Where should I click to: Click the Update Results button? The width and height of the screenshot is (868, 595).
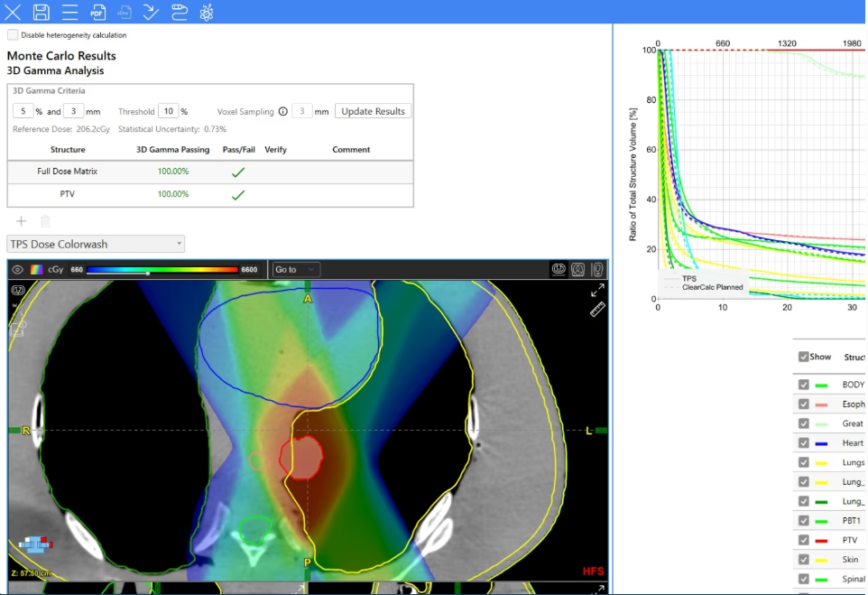click(374, 111)
